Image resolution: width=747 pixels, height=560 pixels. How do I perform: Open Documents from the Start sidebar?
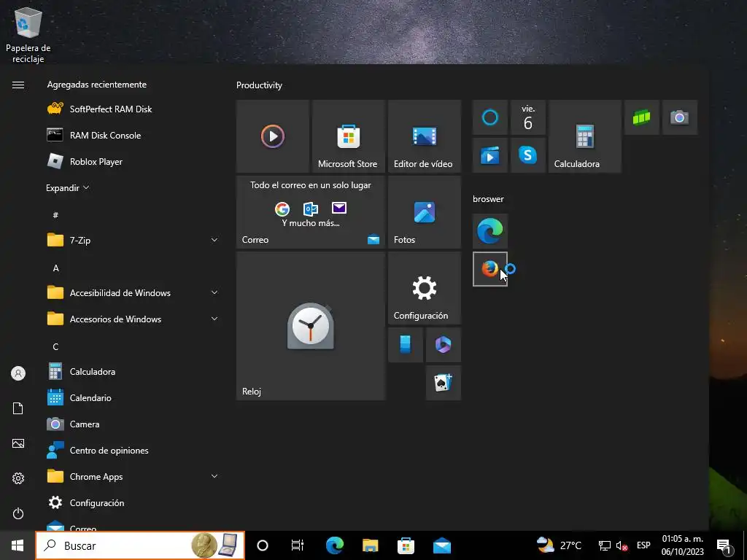click(18, 408)
